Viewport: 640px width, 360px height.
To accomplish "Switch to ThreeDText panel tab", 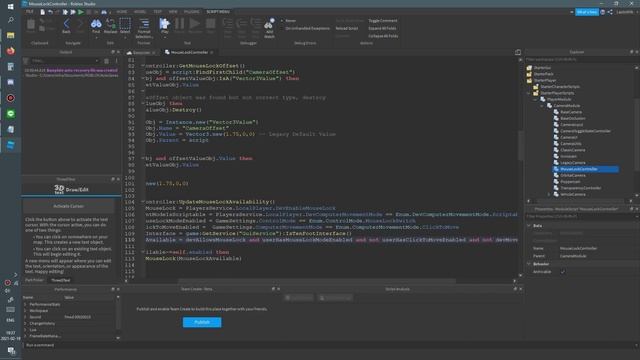I will click(60, 280).
